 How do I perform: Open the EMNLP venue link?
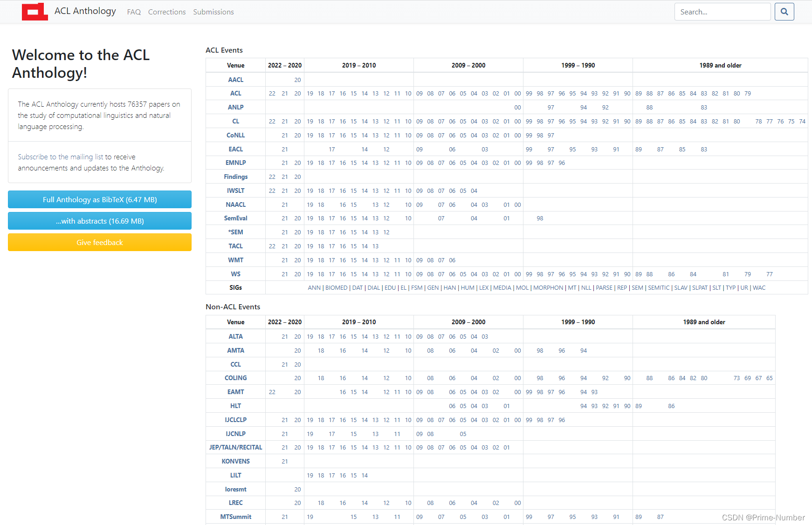pos(236,163)
